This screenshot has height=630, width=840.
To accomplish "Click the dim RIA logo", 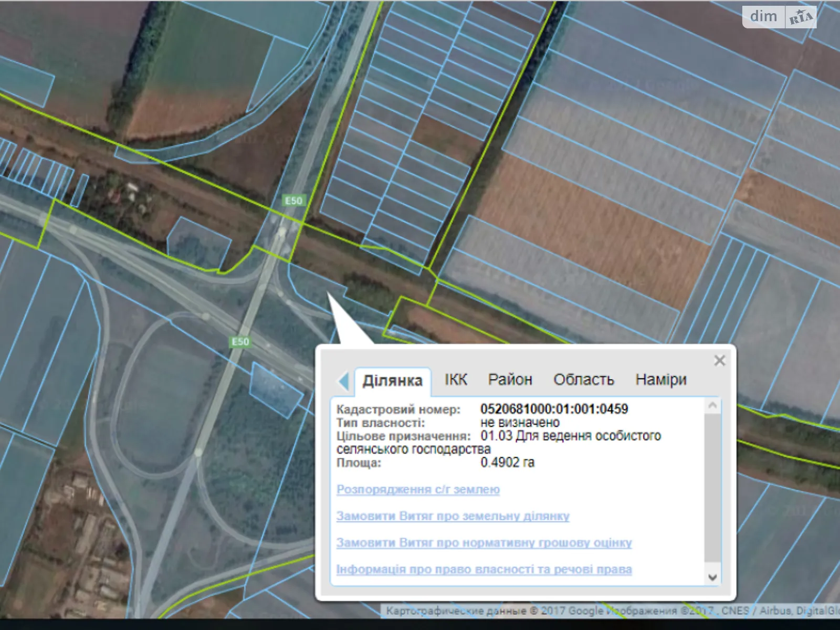I will click(780, 17).
